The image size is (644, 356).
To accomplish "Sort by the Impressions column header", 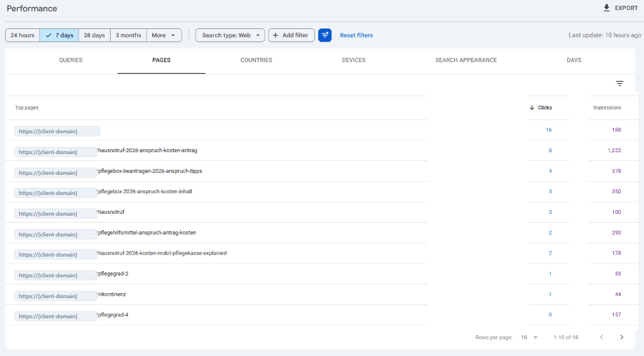I will pos(607,108).
